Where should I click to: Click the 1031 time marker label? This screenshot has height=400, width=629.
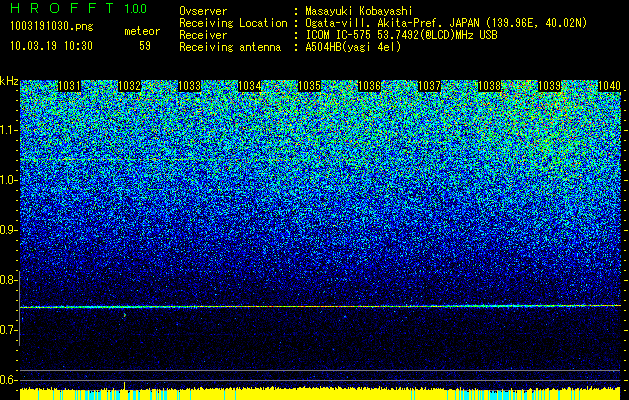tap(69, 86)
